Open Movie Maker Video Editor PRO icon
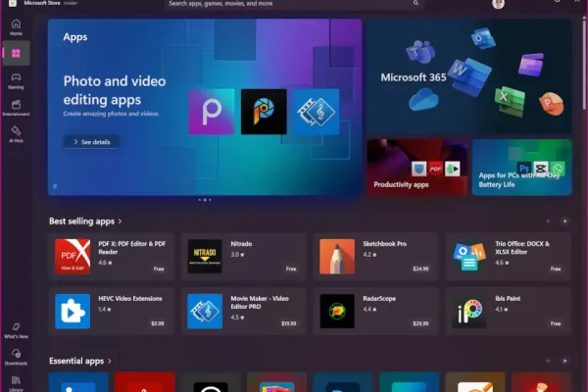This screenshot has width=588, height=392. (x=205, y=311)
